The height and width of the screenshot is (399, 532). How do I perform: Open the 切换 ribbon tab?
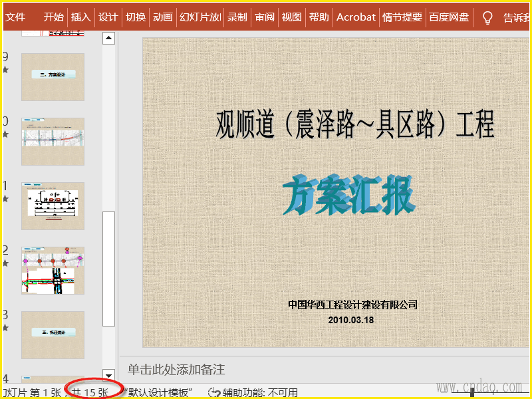click(x=136, y=17)
